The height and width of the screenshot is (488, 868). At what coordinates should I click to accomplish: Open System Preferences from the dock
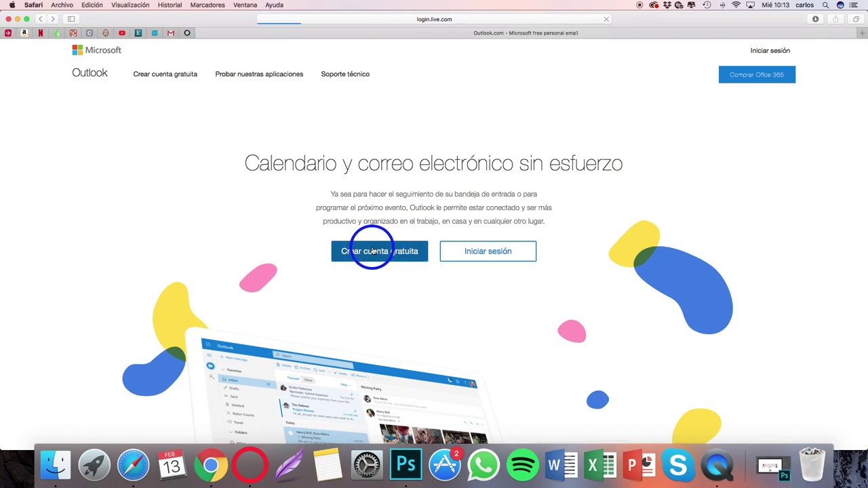tap(367, 465)
